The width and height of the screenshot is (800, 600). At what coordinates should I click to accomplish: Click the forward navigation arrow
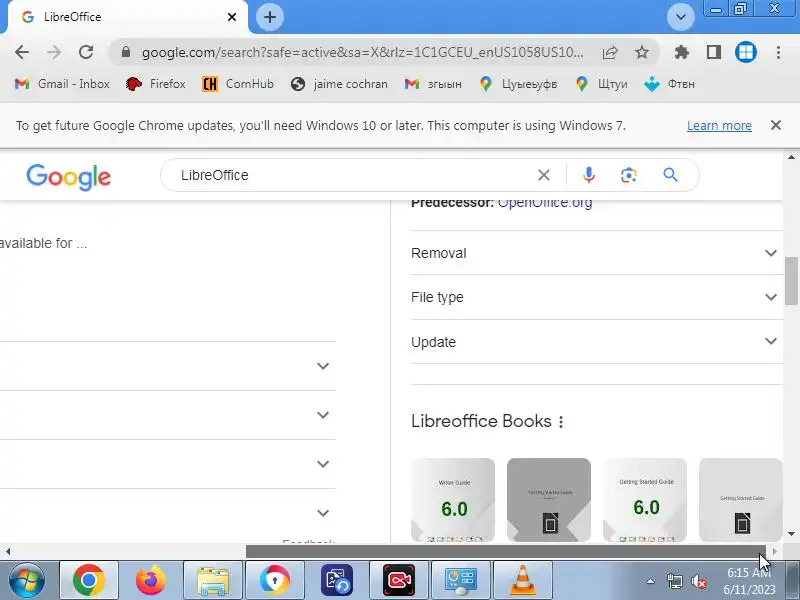[x=54, y=52]
